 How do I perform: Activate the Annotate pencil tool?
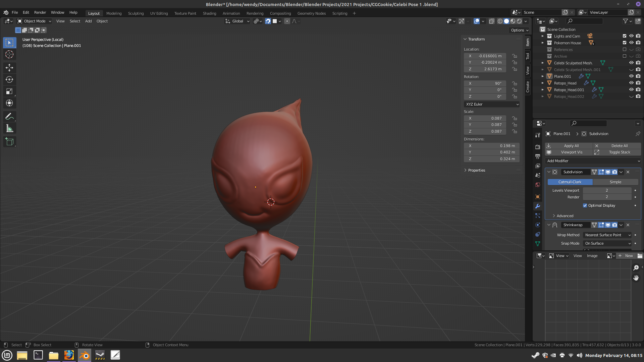point(9,116)
